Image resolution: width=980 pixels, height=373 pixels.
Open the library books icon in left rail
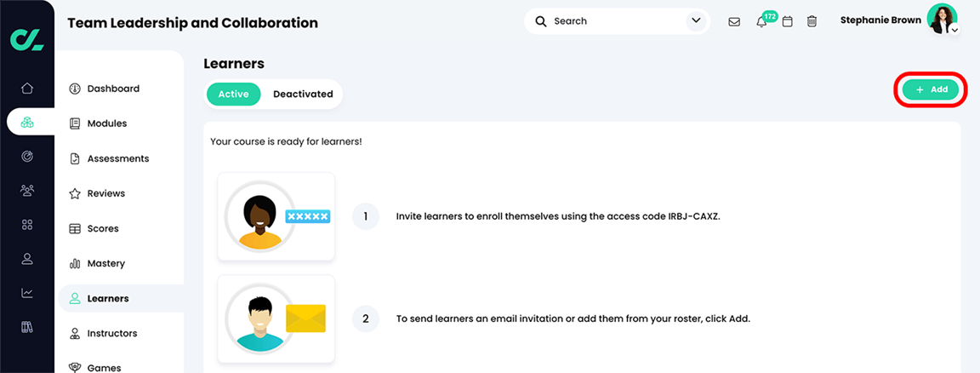(x=27, y=327)
